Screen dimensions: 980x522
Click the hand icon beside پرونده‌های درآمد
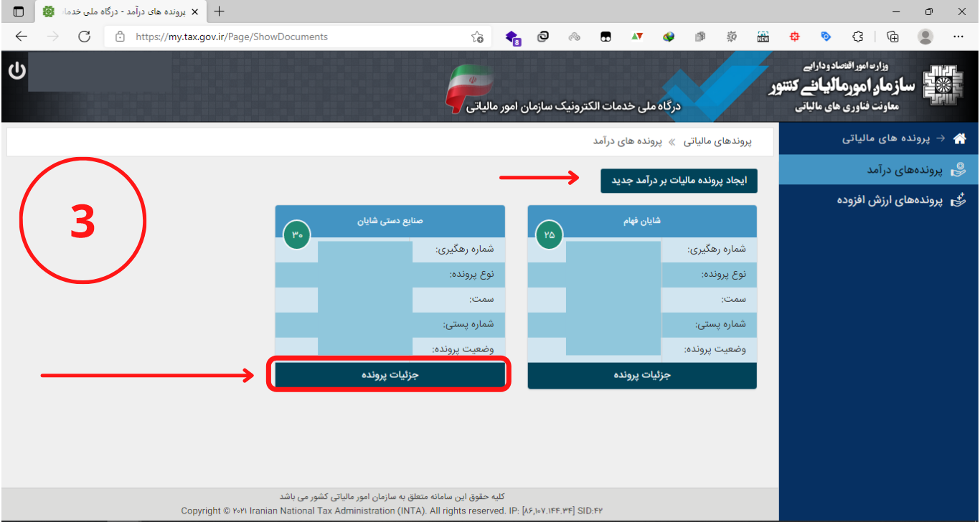click(x=958, y=170)
